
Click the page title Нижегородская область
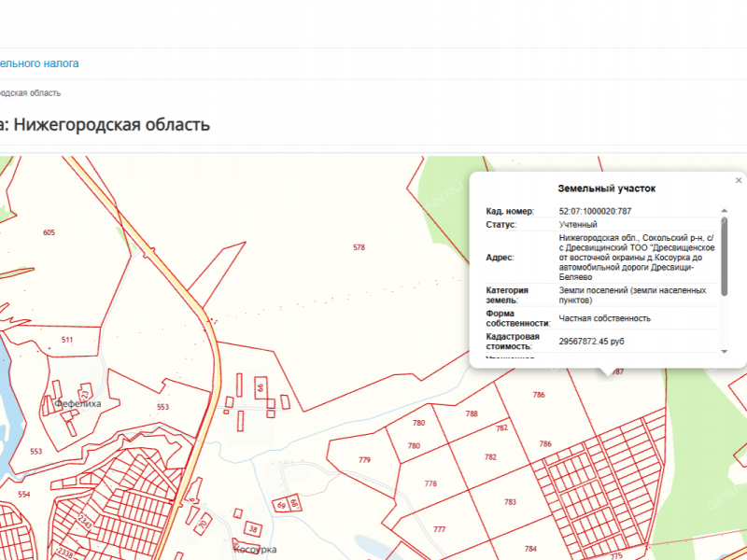106,124
